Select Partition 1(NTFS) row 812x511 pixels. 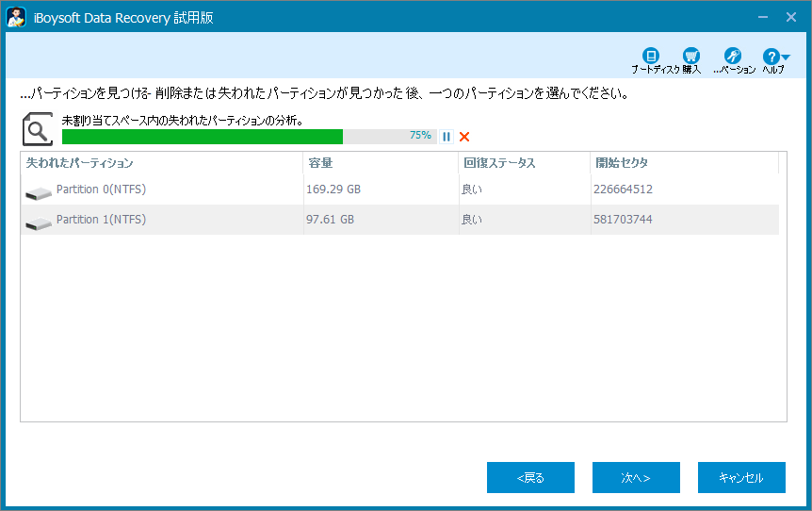399,220
